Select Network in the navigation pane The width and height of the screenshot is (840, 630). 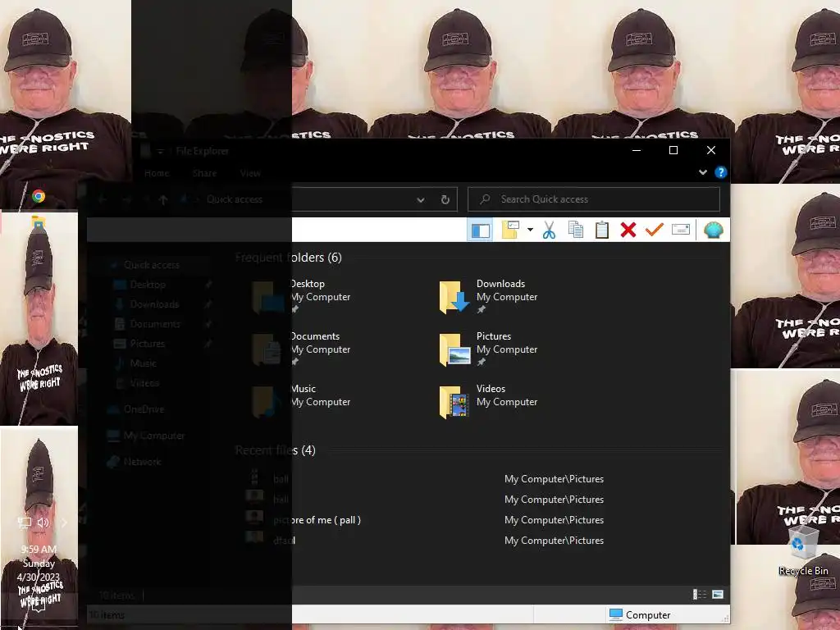(142, 462)
